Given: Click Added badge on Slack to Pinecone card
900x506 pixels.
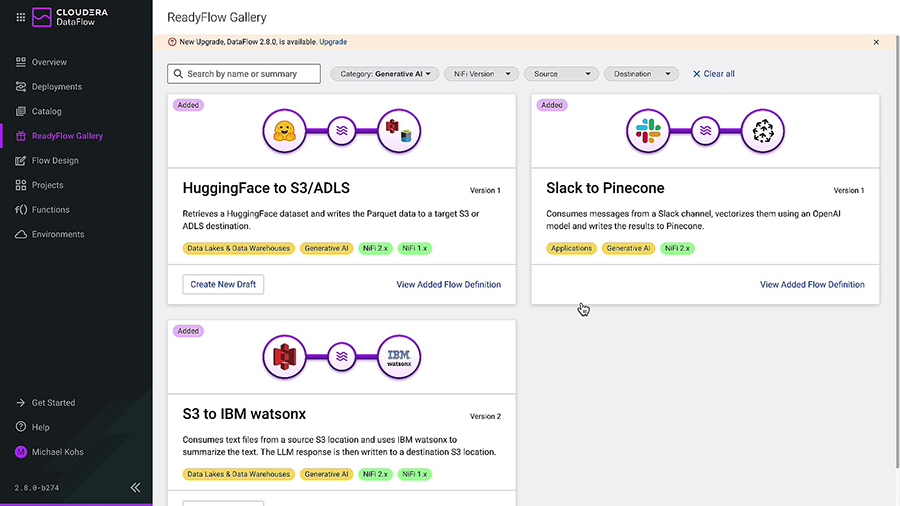Looking at the screenshot, I should point(552,105).
